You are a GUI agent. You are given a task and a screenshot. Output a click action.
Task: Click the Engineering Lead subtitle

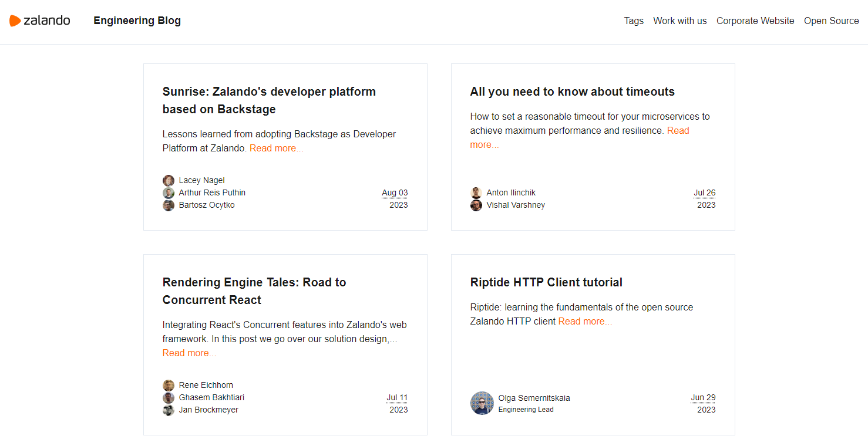click(x=526, y=410)
